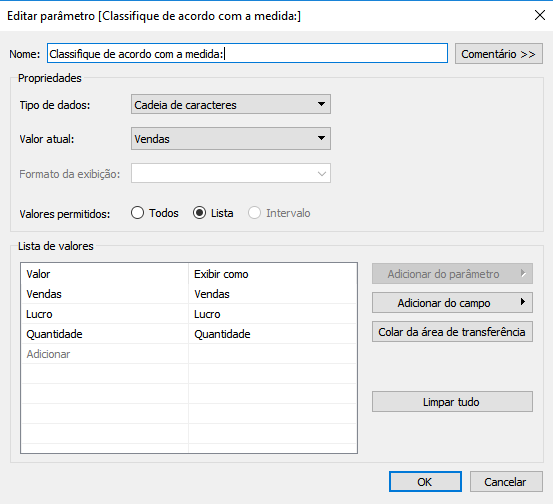Click the Cancelar button
Viewport: 553px width, 504px height.
[x=506, y=482]
